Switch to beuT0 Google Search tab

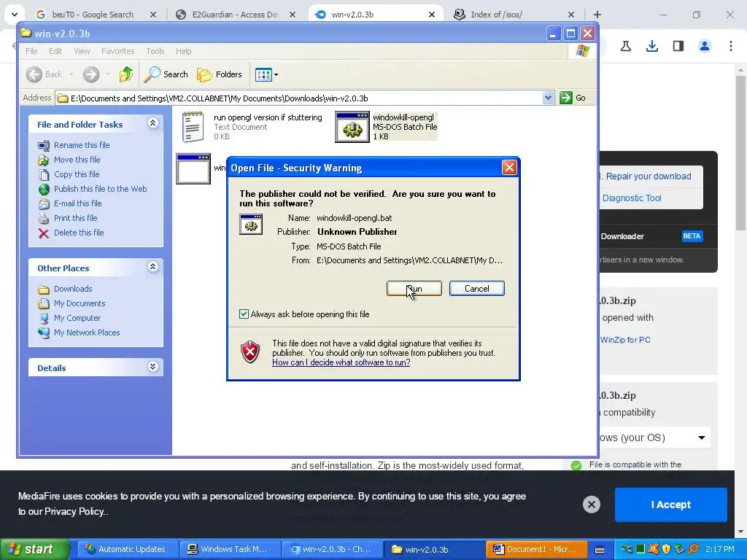point(93,15)
